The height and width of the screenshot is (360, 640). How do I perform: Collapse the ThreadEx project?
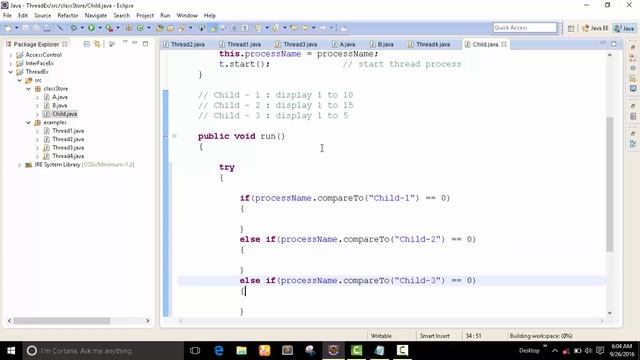[x=11, y=72]
